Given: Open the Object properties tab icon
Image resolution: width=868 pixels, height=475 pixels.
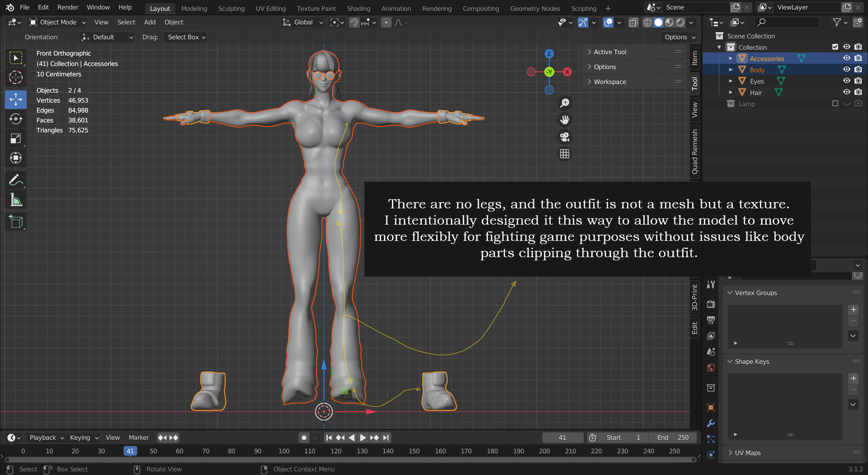Looking at the screenshot, I should (711, 407).
